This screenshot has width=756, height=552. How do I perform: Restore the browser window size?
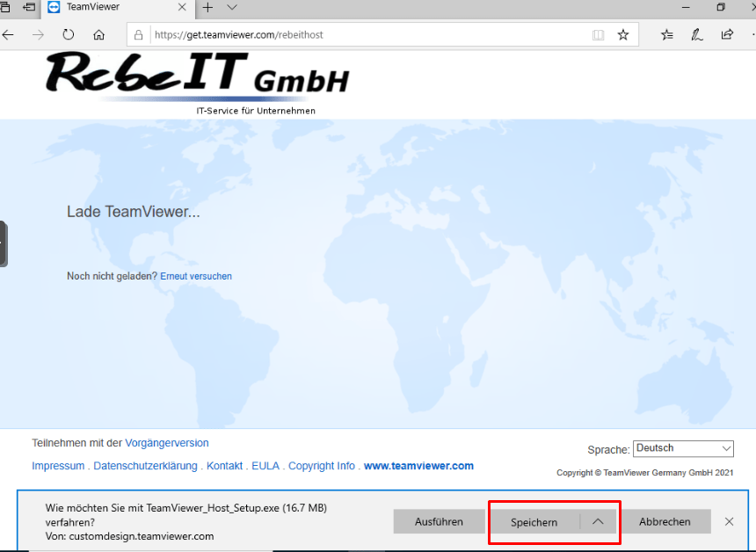(721, 7)
